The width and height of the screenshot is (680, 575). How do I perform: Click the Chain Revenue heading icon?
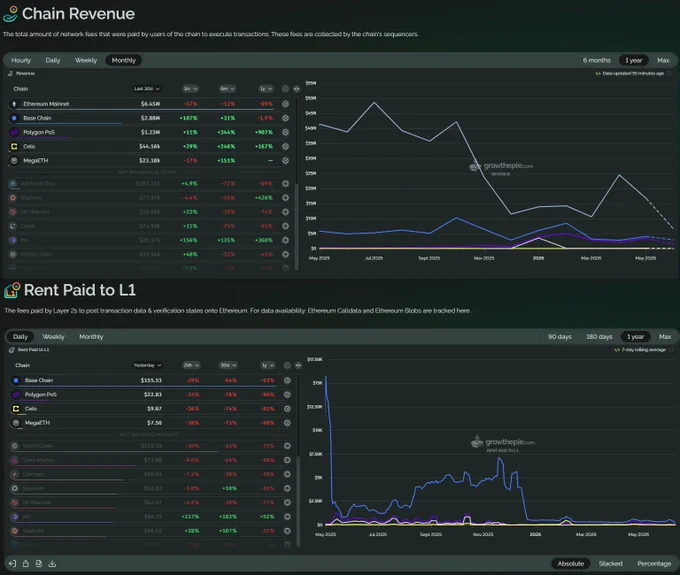point(10,13)
